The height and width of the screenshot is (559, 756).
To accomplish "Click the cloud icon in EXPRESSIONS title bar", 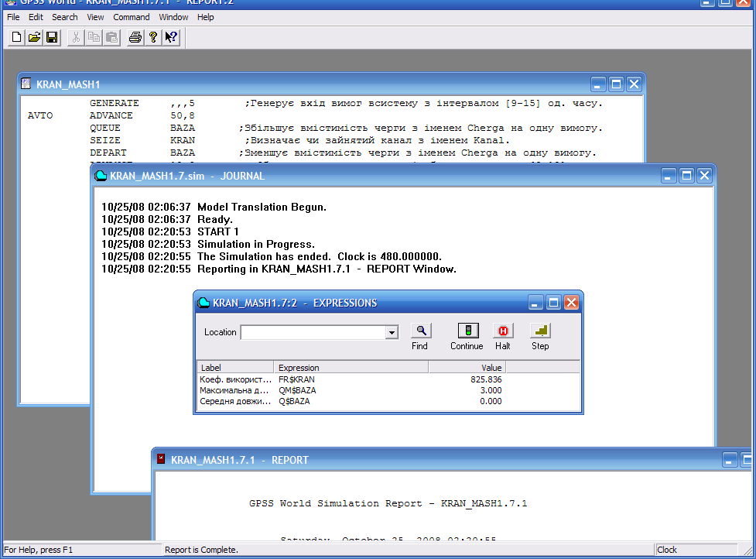I will [204, 303].
